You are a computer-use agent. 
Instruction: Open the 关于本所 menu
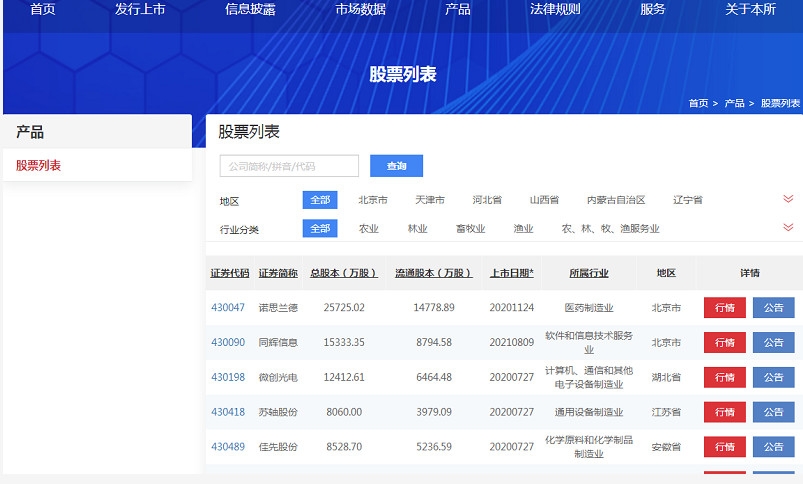(750, 9)
